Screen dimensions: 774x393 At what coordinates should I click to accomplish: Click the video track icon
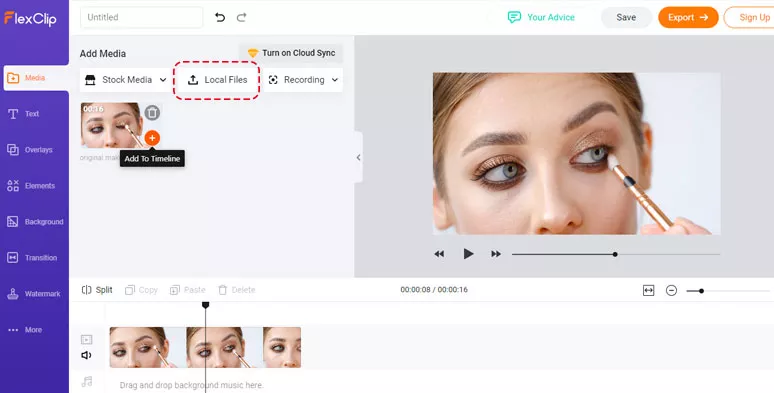click(x=86, y=339)
